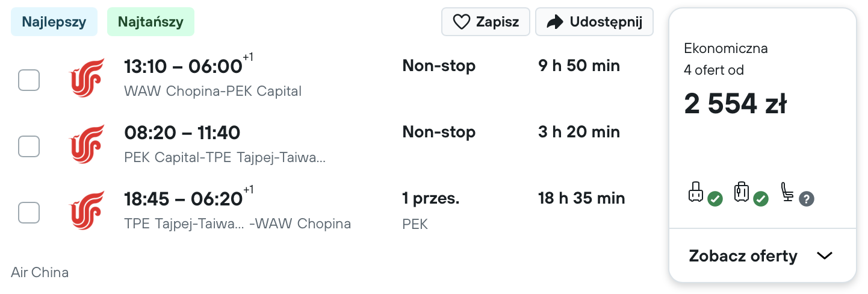Save this itinerary with Zapisz
This screenshot has height=294, width=868.
tap(486, 22)
